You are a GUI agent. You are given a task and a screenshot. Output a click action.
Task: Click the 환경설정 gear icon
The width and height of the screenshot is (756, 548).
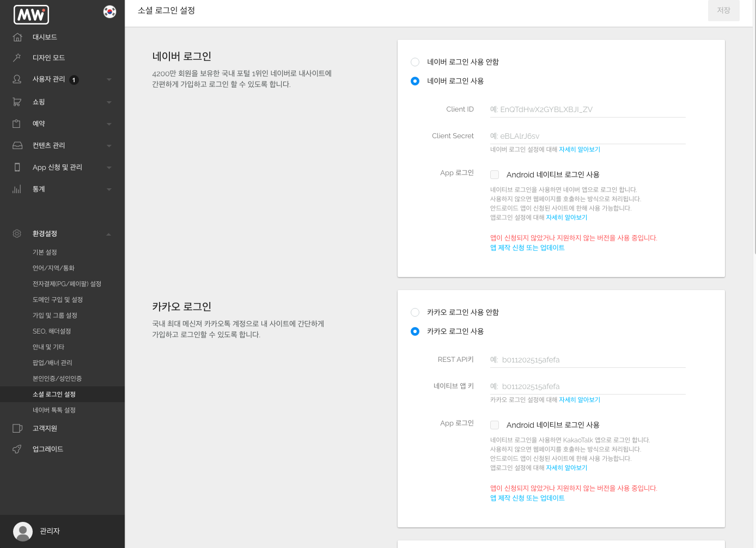coord(17,233)
